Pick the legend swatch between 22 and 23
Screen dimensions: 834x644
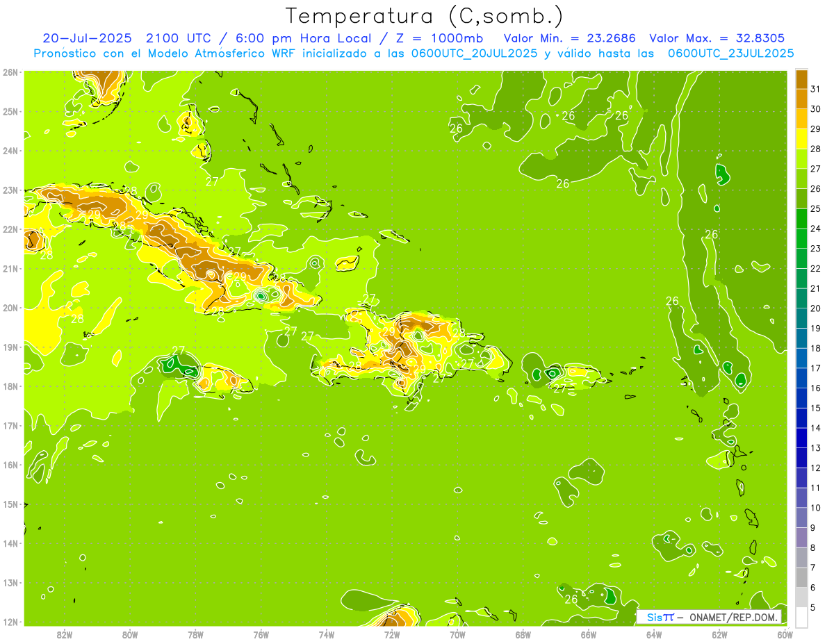point(801,258)
